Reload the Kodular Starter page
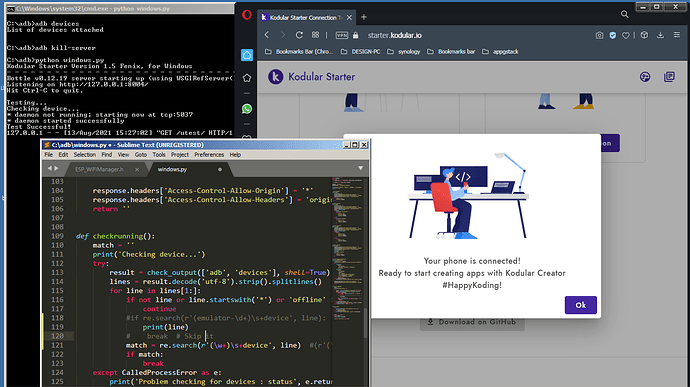Screen dimensions: 690x387 coord(299,35)
